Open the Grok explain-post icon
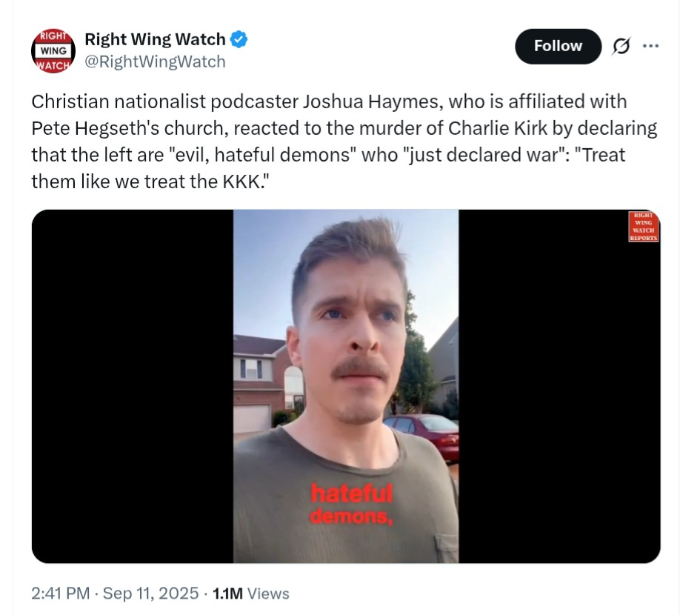The height and width of the screenshot is (615, 700). pyautogui.click(x=621, y=46)
